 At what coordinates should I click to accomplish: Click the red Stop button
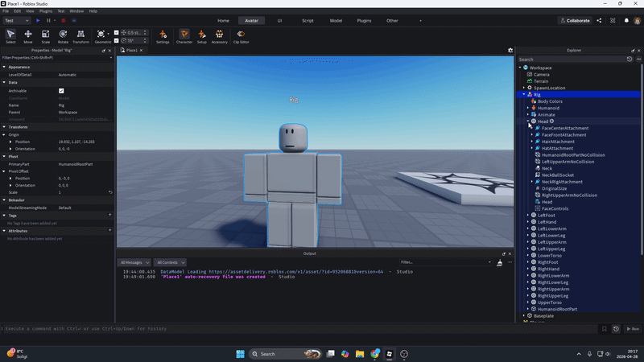click(64, 21)
